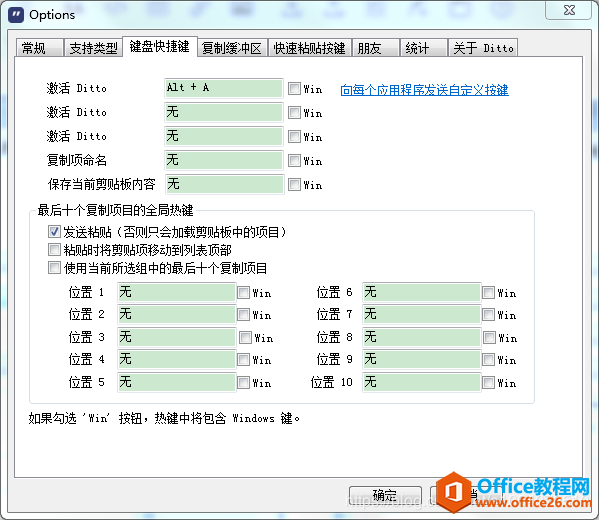
Task: Click the 位置 8 hotkey field
Action: 421,337
